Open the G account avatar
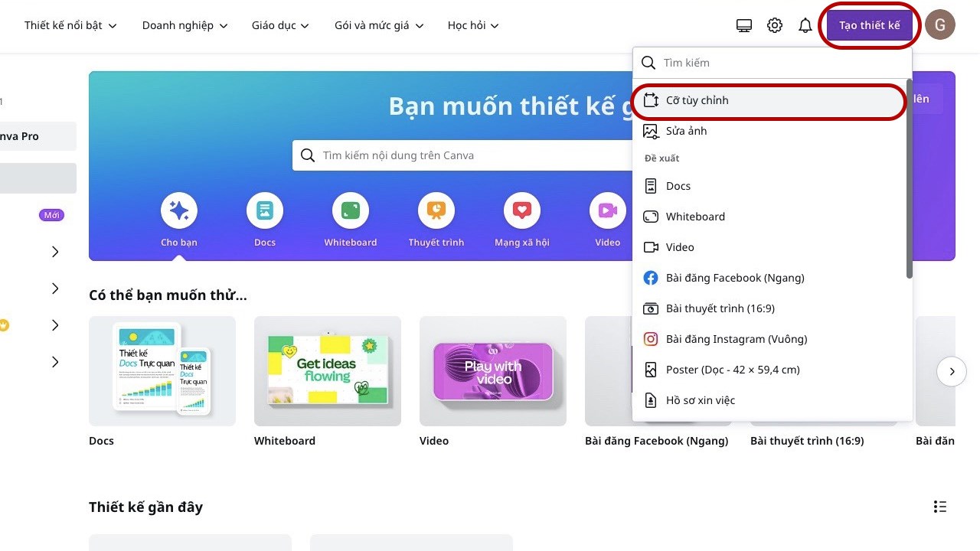The width and height of the screenshot is (980, 551). point(940,25)
